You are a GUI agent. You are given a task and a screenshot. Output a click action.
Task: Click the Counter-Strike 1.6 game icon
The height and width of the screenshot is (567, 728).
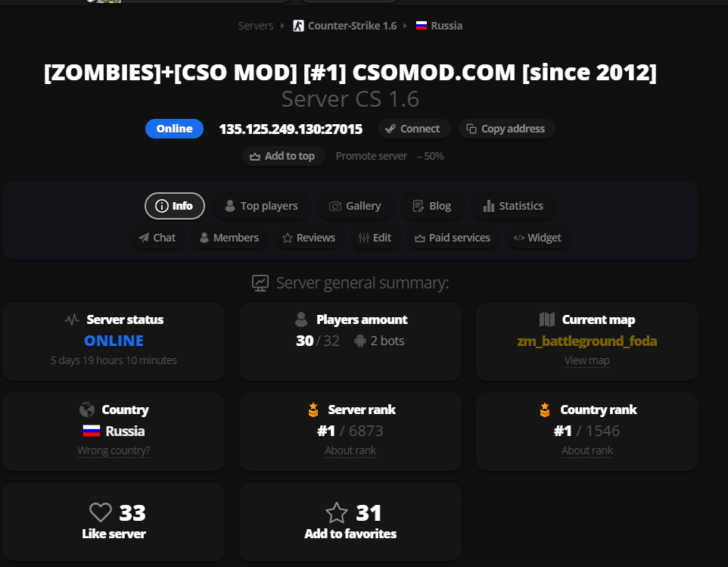coord(298,26)
